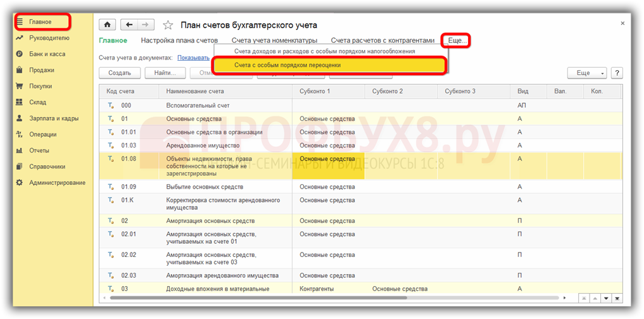This screenshot has width=644, height=319.
Task: Click the Покупки cart icon
Action: click(19, 86)
